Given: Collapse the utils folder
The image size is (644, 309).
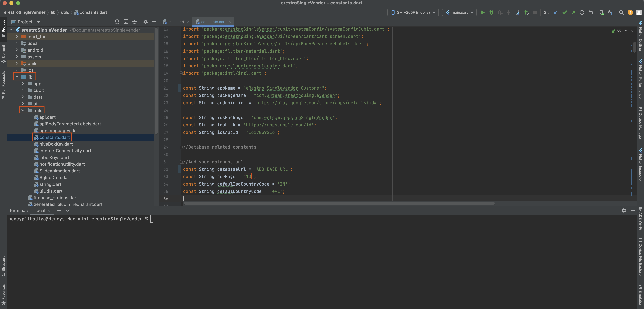Looking at the screenshot, I should [x=23, y=110].
